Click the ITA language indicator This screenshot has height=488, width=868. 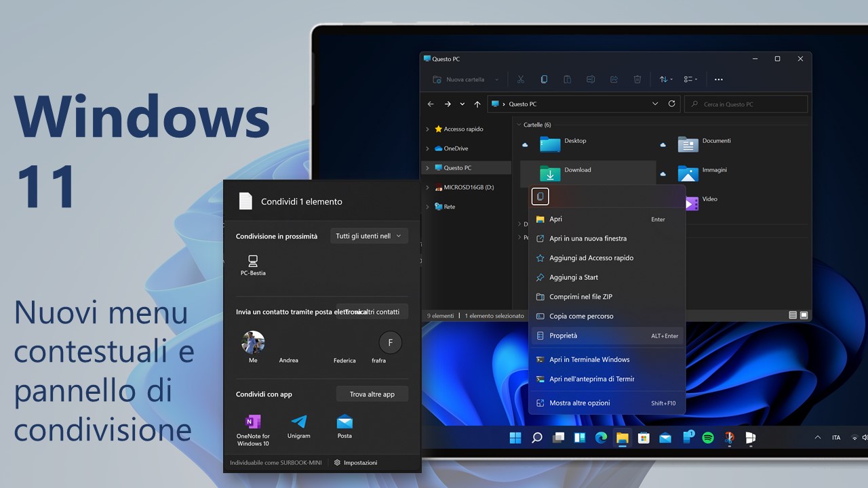tap(836, 438)
